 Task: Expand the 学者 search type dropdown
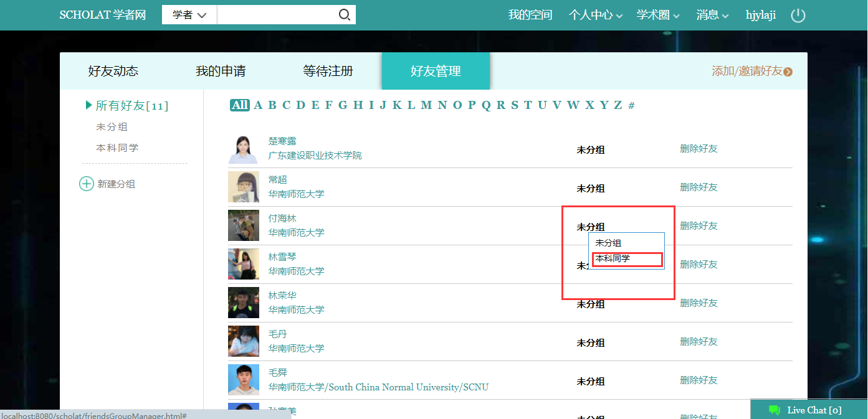pos(189,15)
